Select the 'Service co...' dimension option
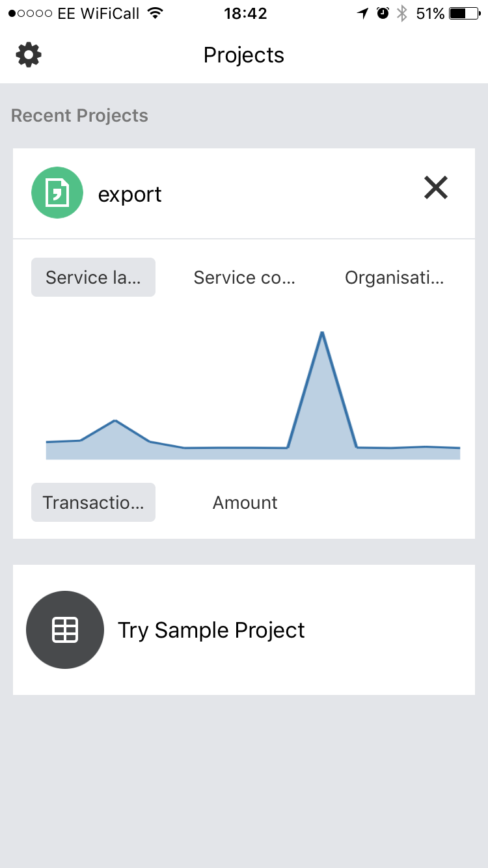The image size is (488, 868). point(245,277)
